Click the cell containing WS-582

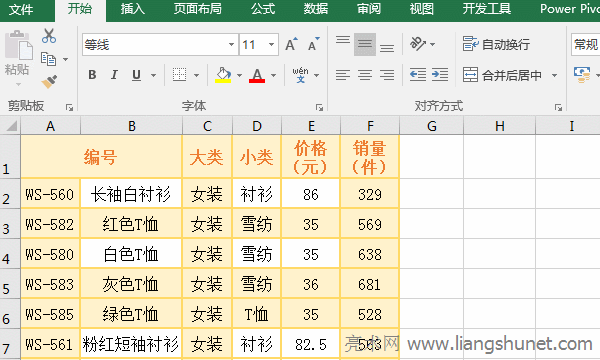coord(50,224)
